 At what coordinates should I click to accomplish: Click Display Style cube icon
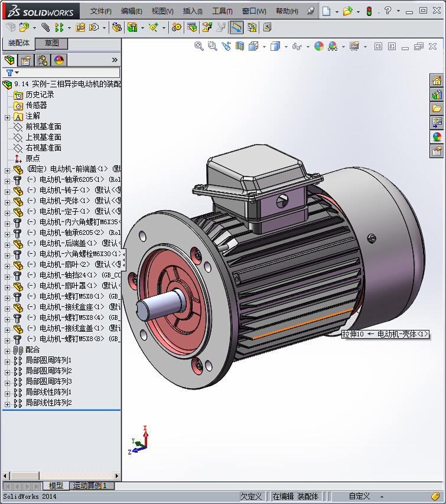point(275,46)
